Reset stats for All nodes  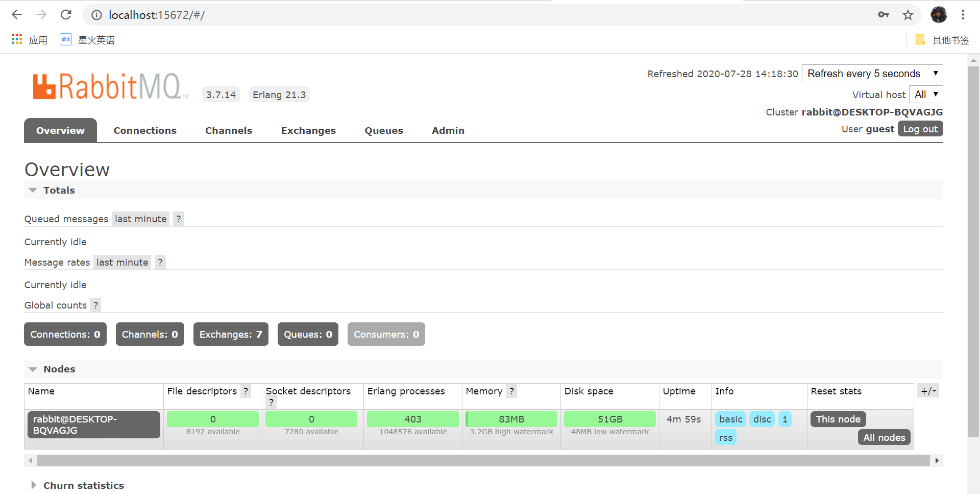click(x=885, y=437)
